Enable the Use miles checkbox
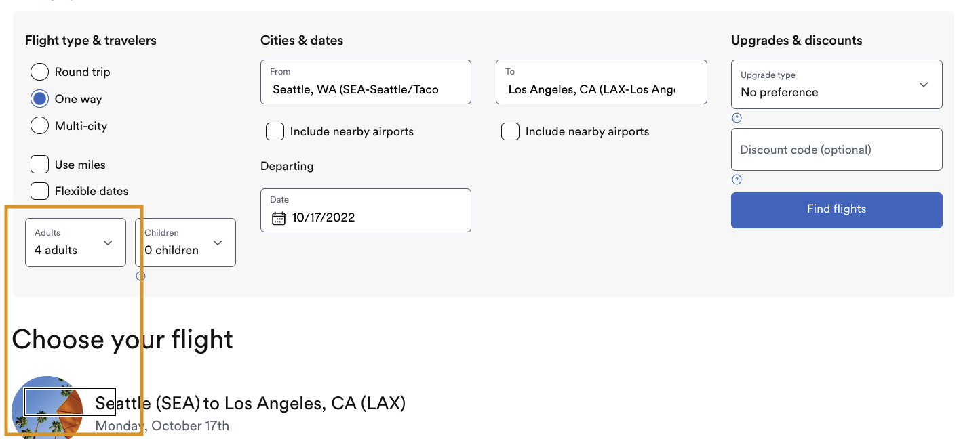The width and height of the screenshot is (980, 439). pyautogui.click(x=39, y=164)
